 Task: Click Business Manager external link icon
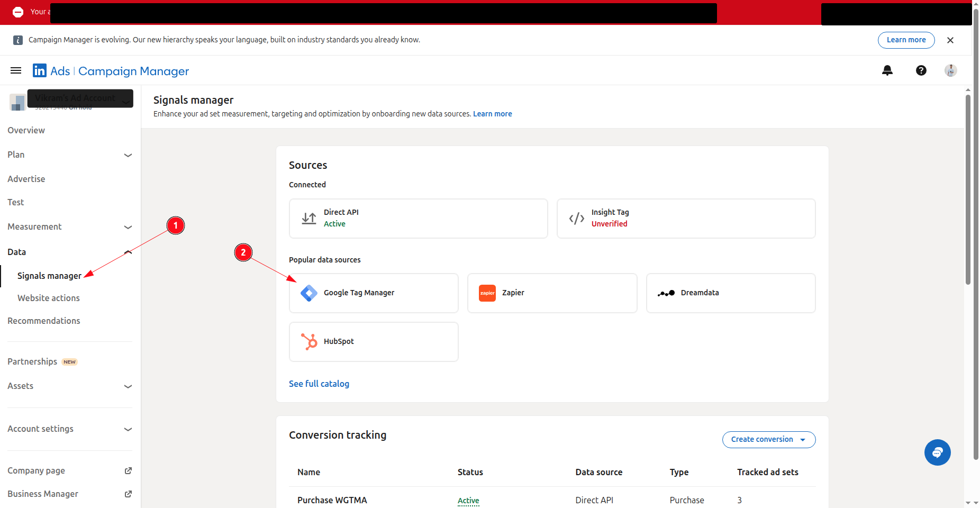(128, 494)
